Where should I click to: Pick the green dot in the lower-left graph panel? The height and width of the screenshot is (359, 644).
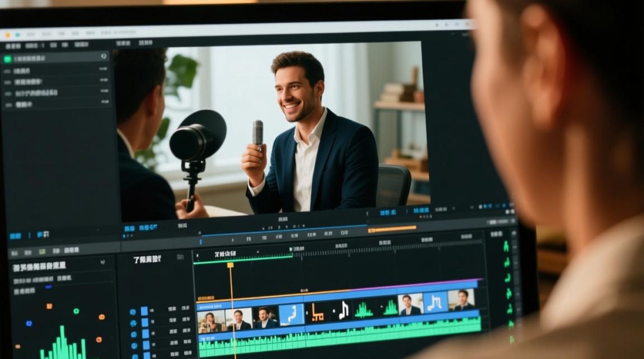pyautogui.click(x=76, y=311)
